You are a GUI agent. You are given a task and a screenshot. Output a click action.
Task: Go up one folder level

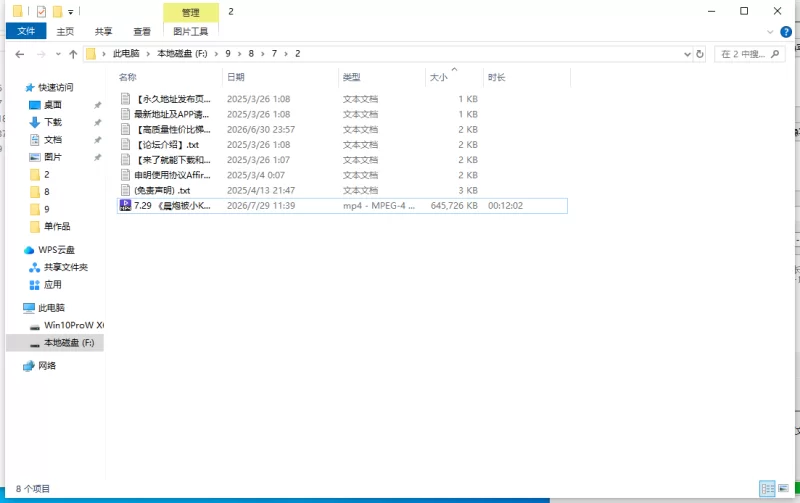73,54
